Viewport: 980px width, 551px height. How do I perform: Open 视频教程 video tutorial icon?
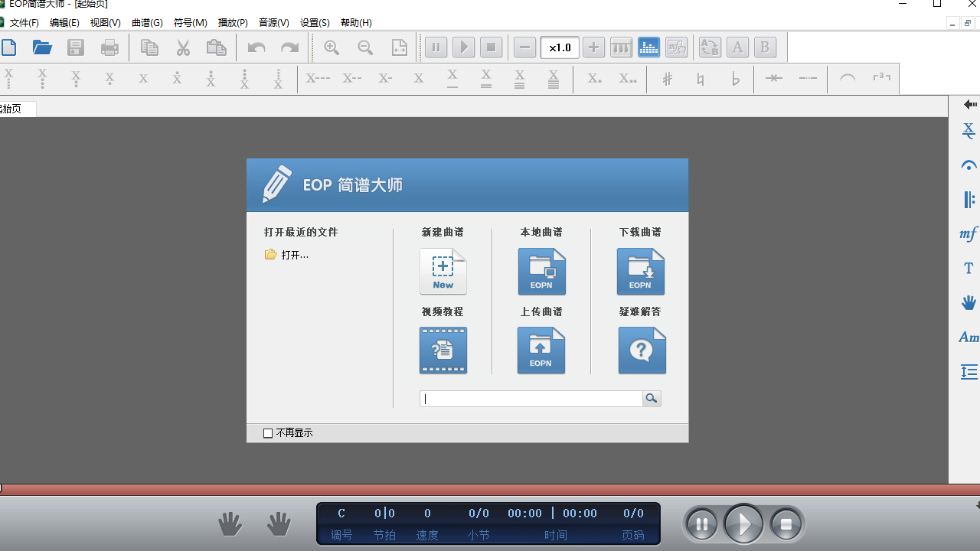pyautogui.click(x=443, y=350)
